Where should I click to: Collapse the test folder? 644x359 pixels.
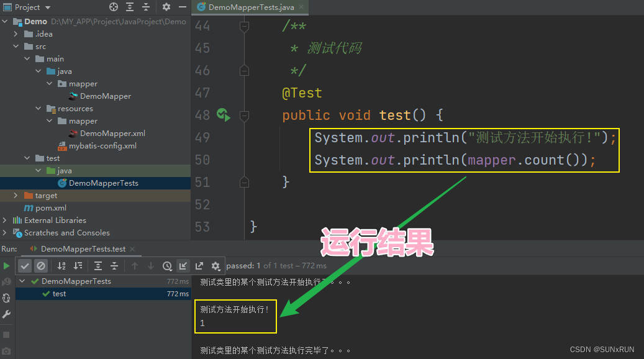point(27,158)
